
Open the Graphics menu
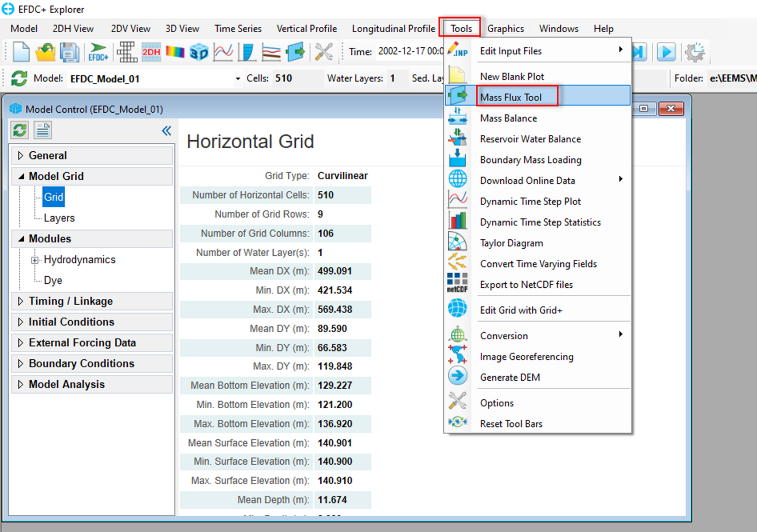click(505, 28)
